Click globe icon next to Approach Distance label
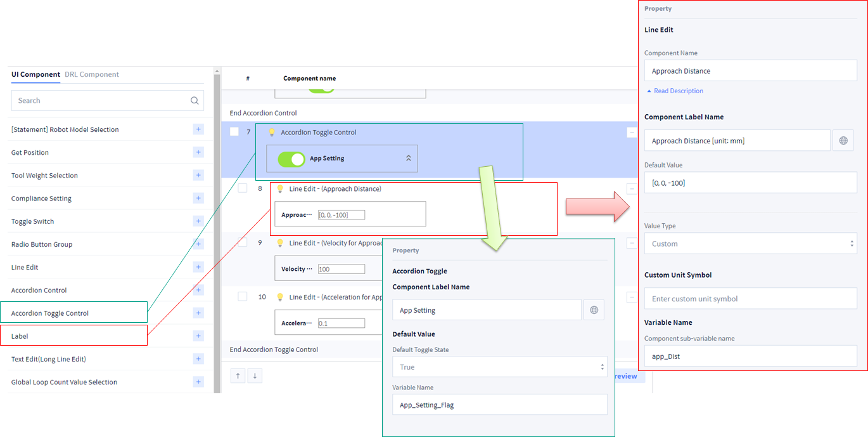Viewport: 868px width, 437px height. pos(843,141)
